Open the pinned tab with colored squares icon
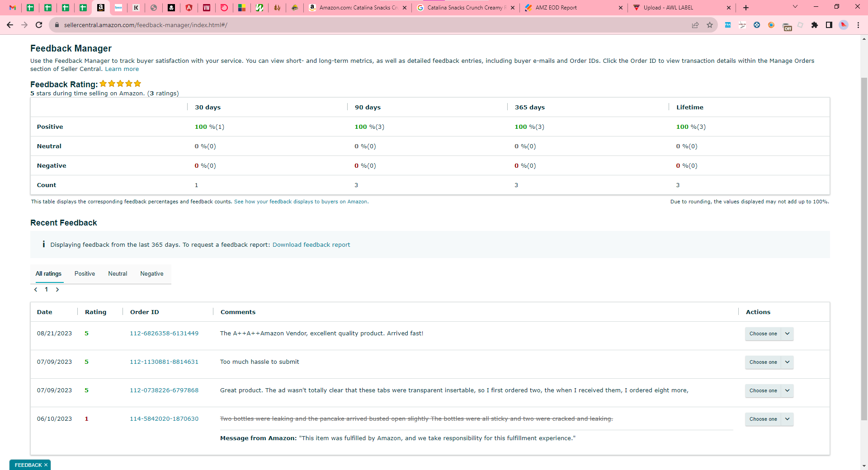Image resolution: width=868 pixels, height=470 pixels. pos(242,8)
